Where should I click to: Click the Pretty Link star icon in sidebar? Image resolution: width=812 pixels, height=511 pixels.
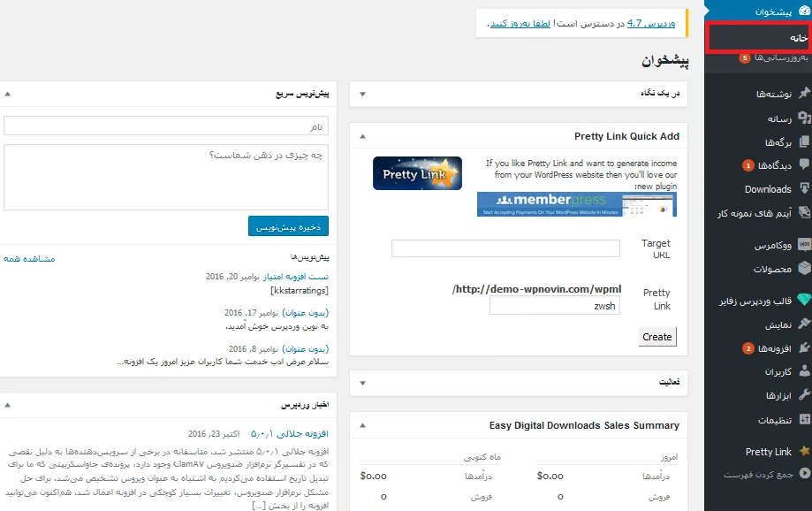(x=804, y=452)
